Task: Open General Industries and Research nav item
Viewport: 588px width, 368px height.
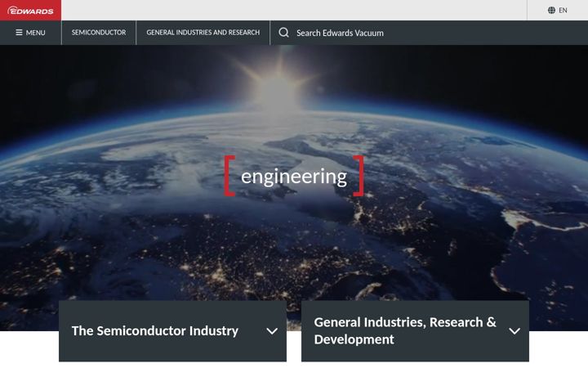Action: 203,33
